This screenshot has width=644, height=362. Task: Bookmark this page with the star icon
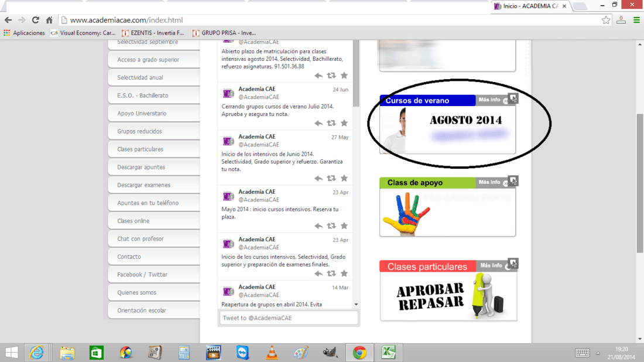coord(606,20)
